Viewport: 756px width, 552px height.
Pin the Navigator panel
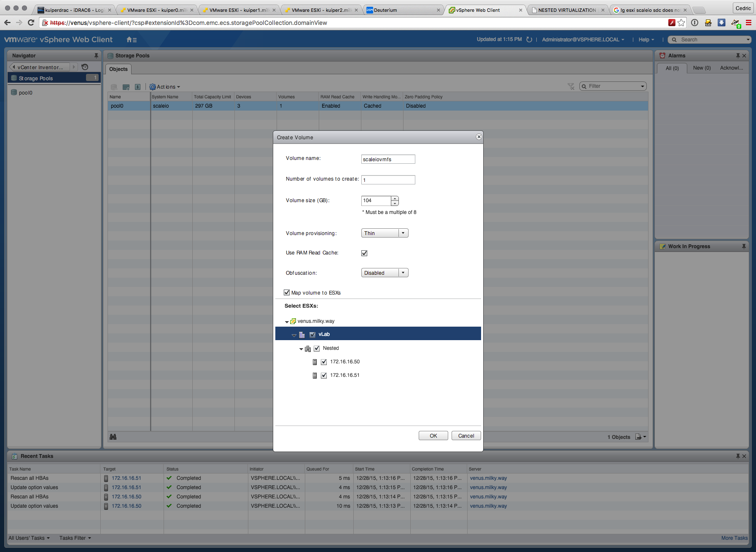point(96,56)
